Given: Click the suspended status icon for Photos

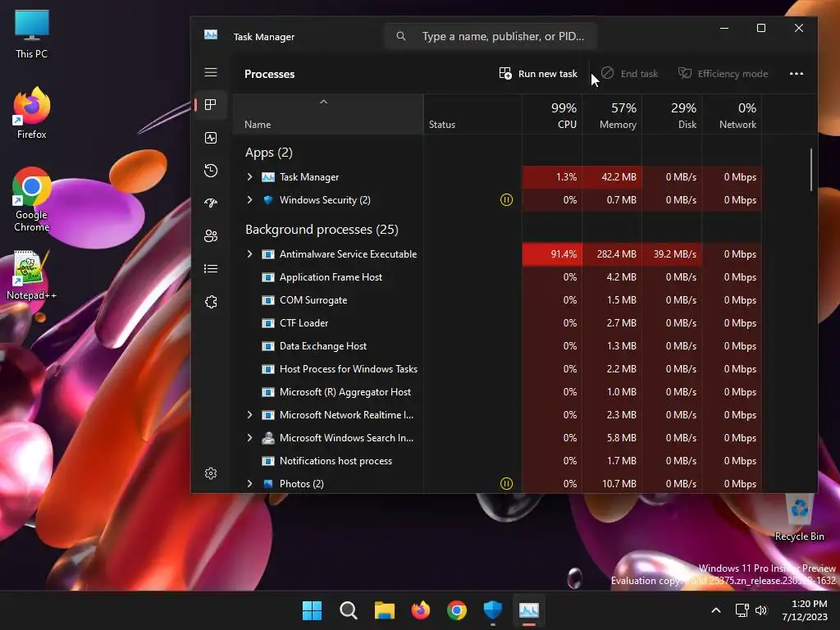Looking at the screenshot, I should [506, 484].
